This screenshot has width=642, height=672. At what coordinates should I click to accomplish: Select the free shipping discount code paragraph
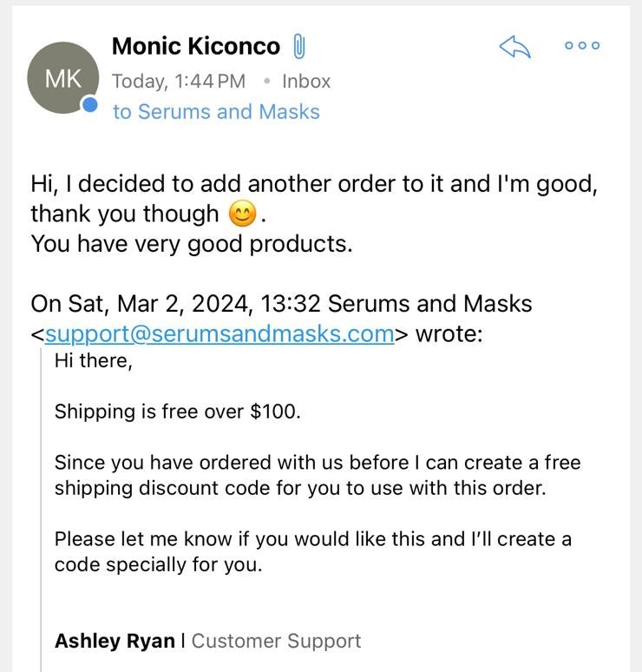point(318,475)
